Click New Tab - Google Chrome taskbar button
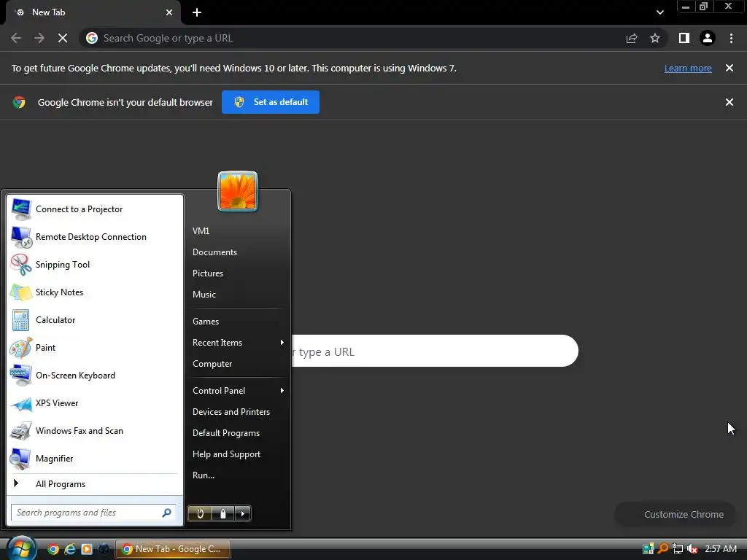The image size is (747, 560). [173, 549]
